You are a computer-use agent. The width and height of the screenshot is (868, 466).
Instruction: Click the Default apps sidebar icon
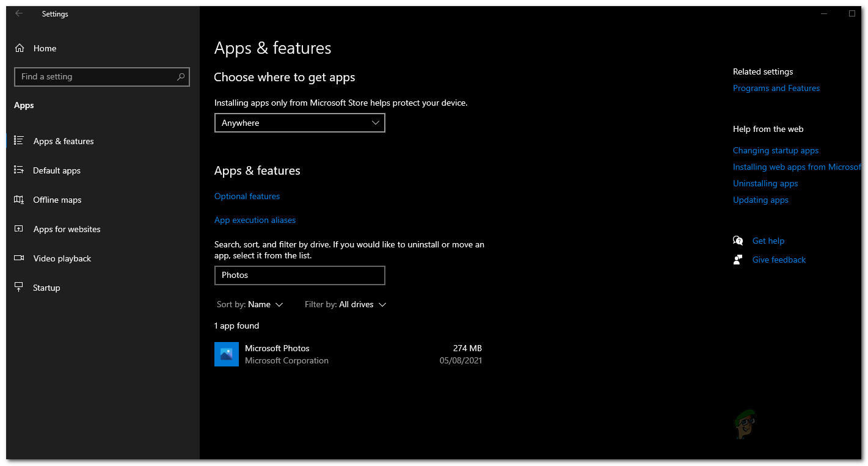[19, 170]
